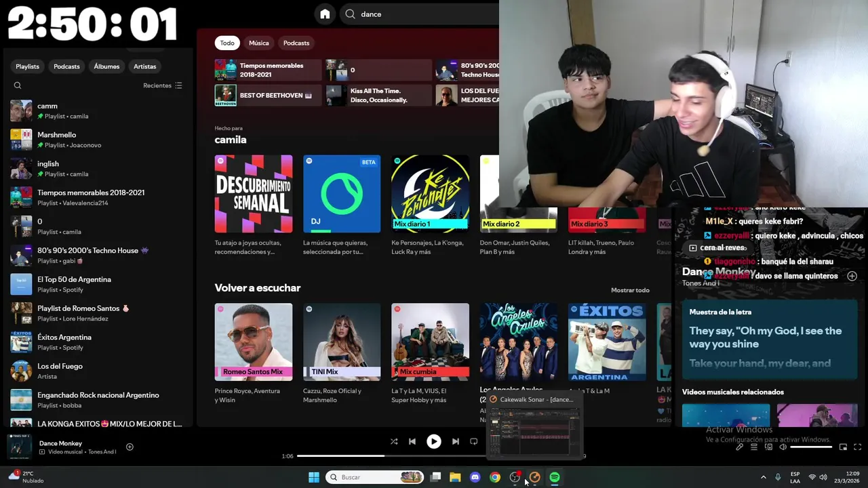868x488 pixels.
Task: Open Discord from the taskbar
Action: click(x=475, y=477)
